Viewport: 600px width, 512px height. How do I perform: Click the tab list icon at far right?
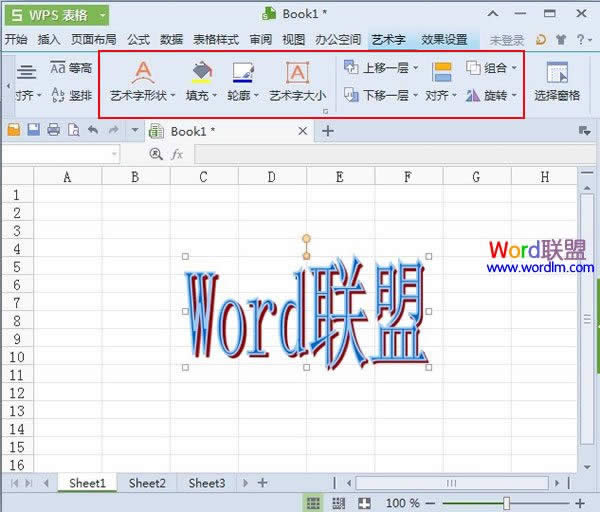[584, 131]
